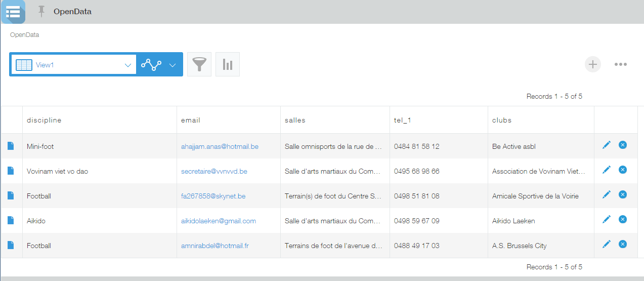Select the Terrains de foot de l'avenue cell
Viewport: 644px width, 281px height.
[335, 246]
